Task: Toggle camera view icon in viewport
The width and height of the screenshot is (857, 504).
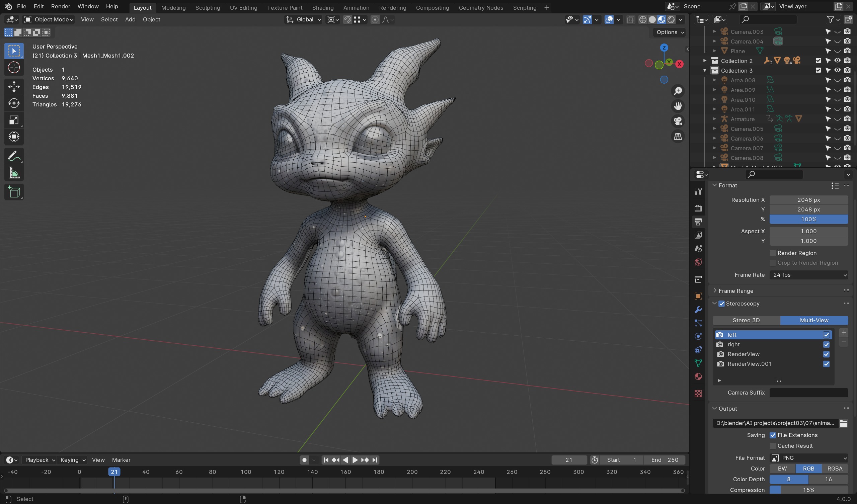Action: [x=678, y=121]
